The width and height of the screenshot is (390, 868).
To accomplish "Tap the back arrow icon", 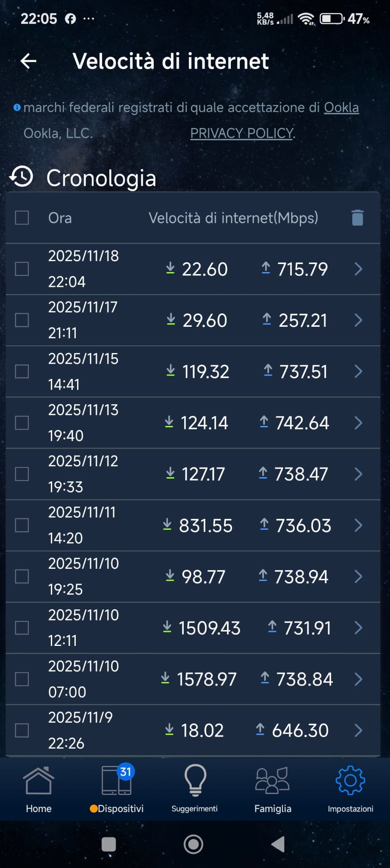I will [x=28, y=61].
